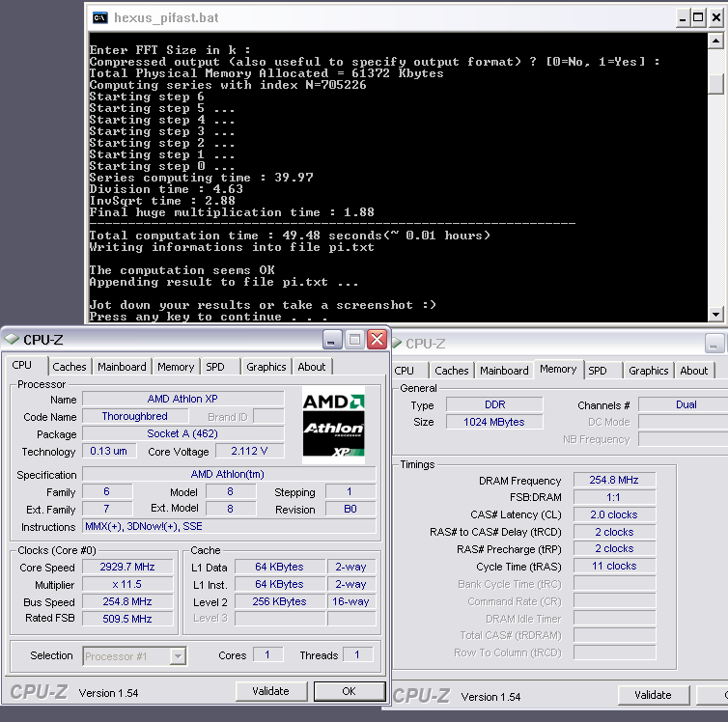Click the Rated FSB value 509.5 MHz

click(127, 619)
